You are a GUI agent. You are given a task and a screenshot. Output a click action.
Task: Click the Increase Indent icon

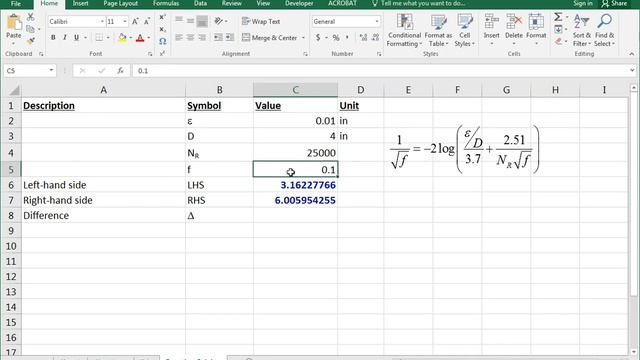tap(230, 38)
